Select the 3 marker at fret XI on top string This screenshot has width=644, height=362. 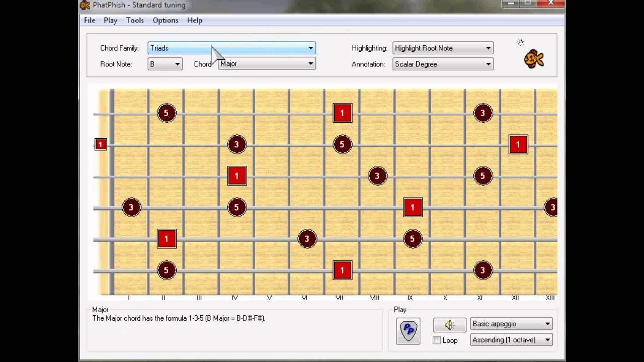(x=482, y=113)
